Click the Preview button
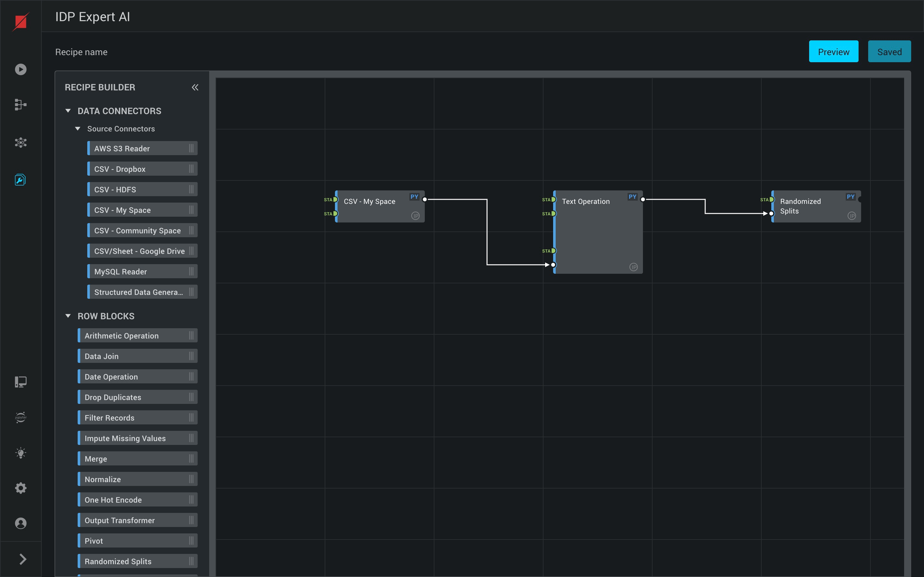The height and width of the screenshot is (577, 924). coord(833,52)
